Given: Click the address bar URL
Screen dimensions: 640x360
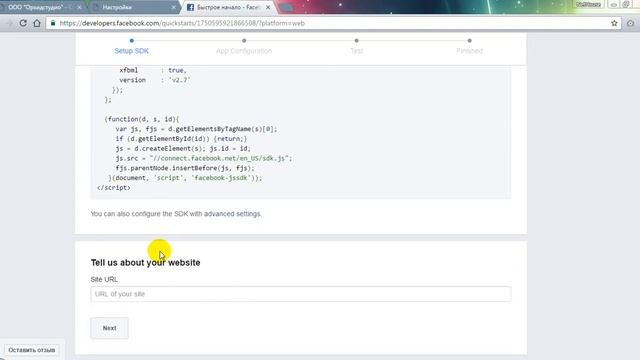Looking at the screenshot, I should pos(182,23).
